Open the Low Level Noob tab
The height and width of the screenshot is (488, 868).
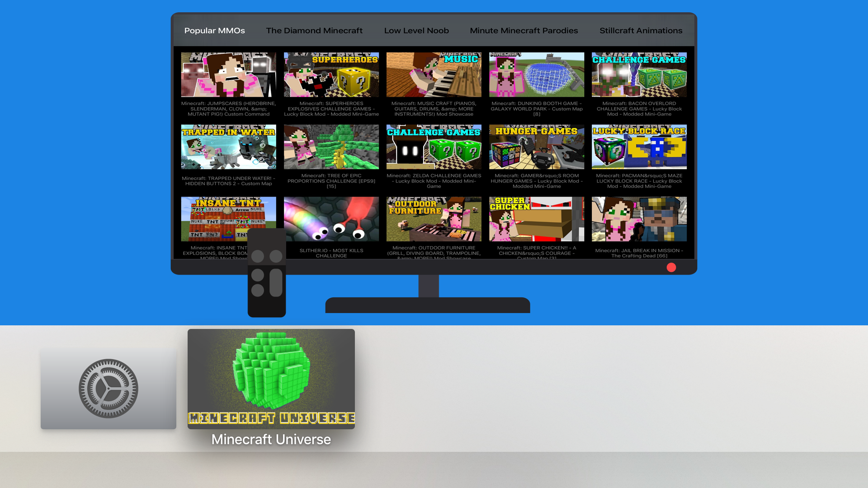(416, 31)
